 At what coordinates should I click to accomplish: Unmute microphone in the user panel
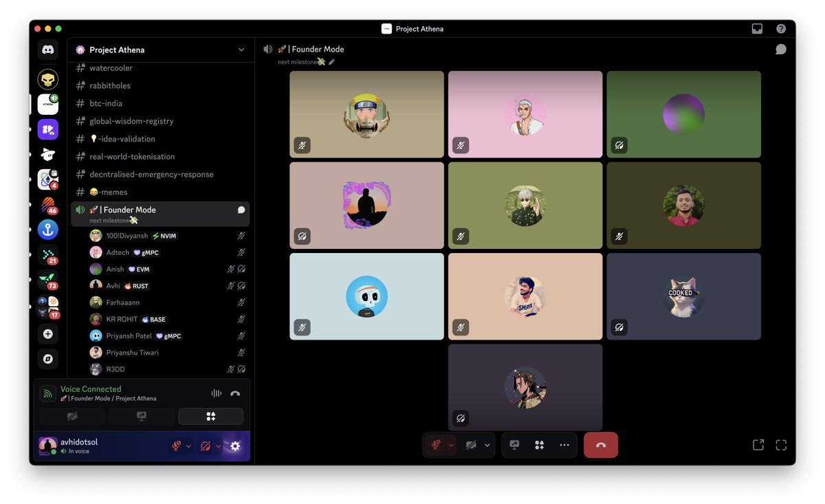(177, 446)
